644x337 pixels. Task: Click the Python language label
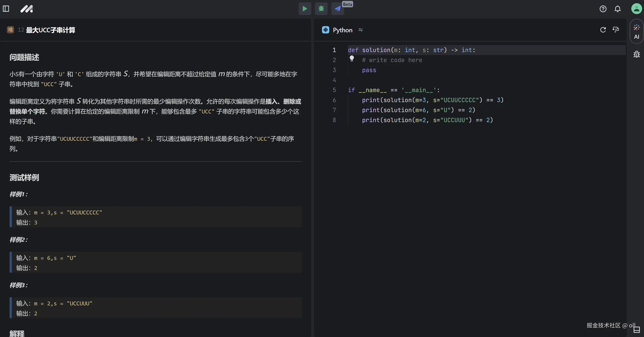342,30
